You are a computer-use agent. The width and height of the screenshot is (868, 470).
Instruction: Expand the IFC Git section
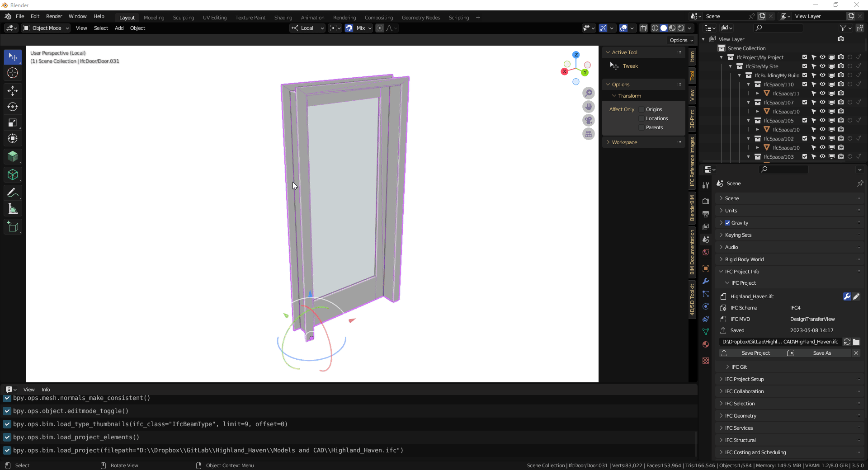739,367
